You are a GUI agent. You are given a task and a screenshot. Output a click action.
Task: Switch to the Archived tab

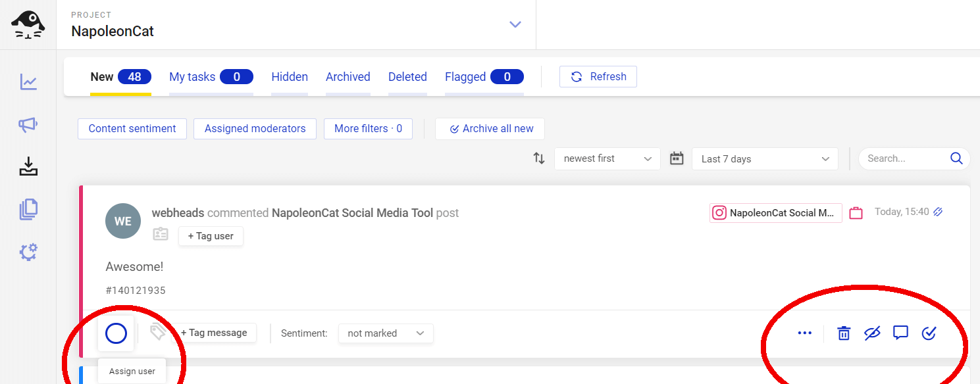[348, 77]
